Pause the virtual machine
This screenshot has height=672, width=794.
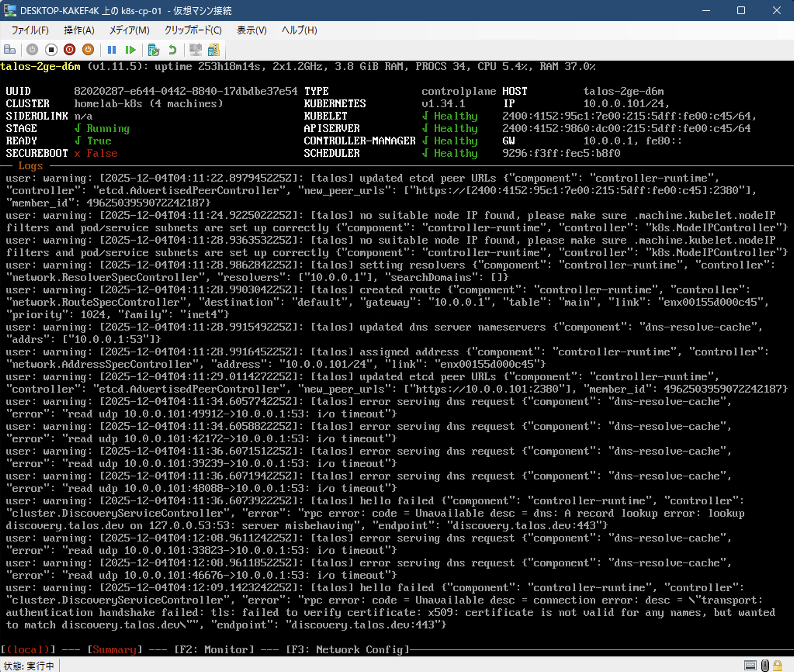111,50
